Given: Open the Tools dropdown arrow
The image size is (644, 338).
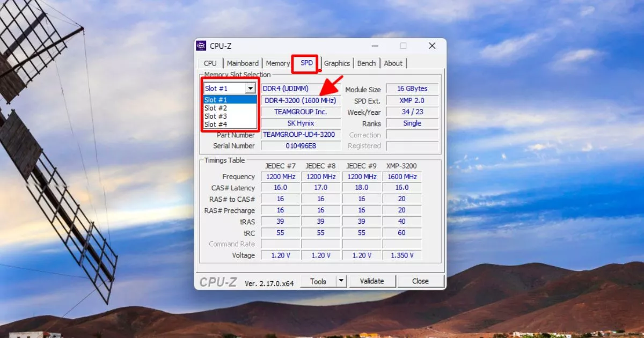Looking at the screenshot, I should click(x=340, y=281).
